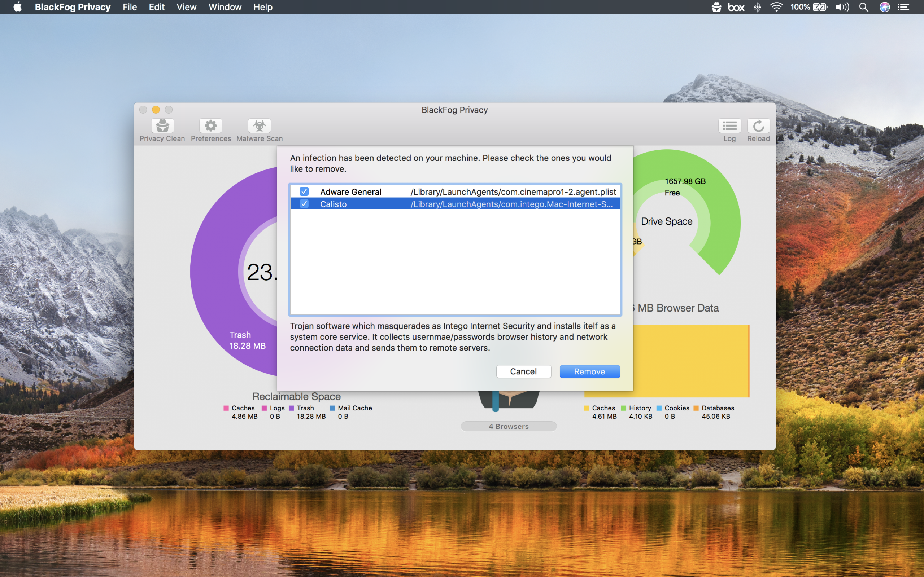
Task: Start Malware Scan via biohazard icon
Action: click(259, 126)
